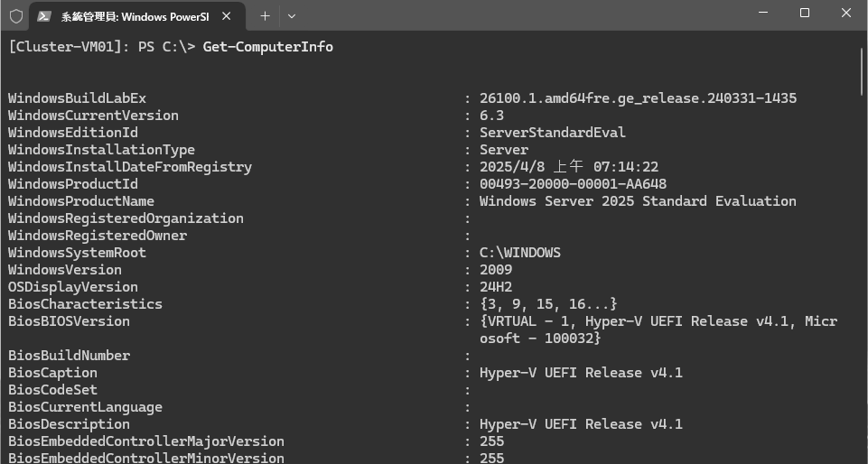Image resolution: width=868 pixels, height=464 pixels.
Task: Expand the new tab profile dropdown chevron
Action: point(292,16)
